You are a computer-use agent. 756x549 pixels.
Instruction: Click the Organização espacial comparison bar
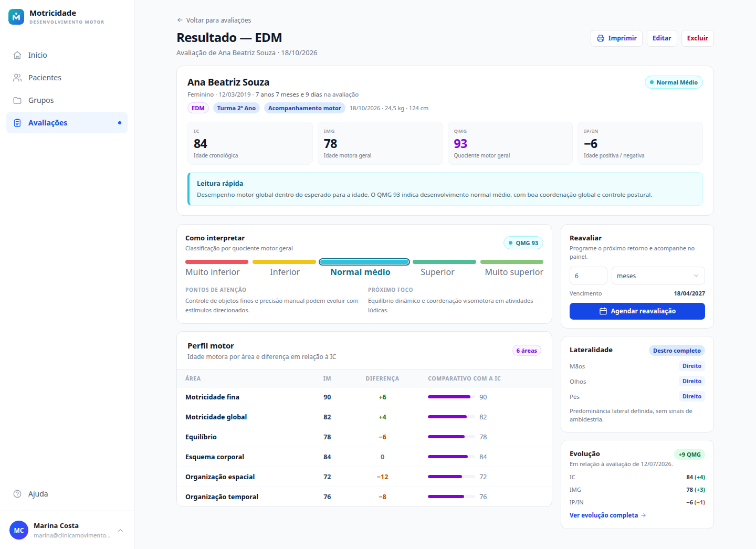click(451, 477)
